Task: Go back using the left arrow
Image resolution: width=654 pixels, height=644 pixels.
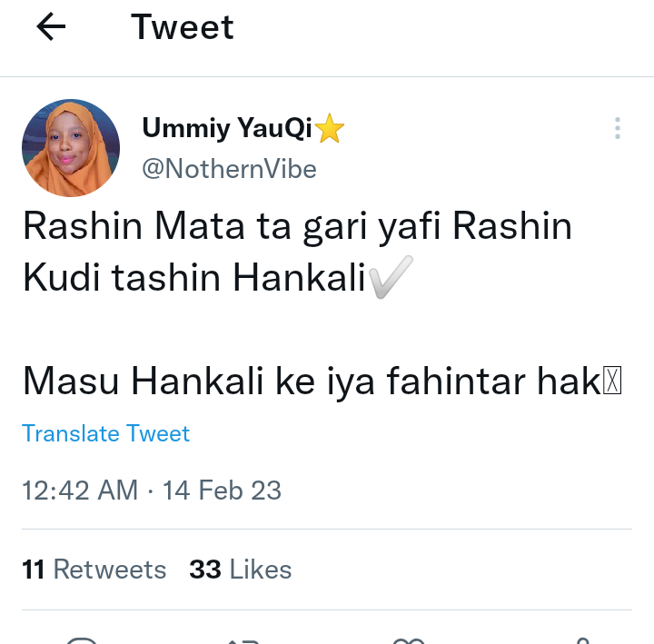Action: (x=51, y=28)
